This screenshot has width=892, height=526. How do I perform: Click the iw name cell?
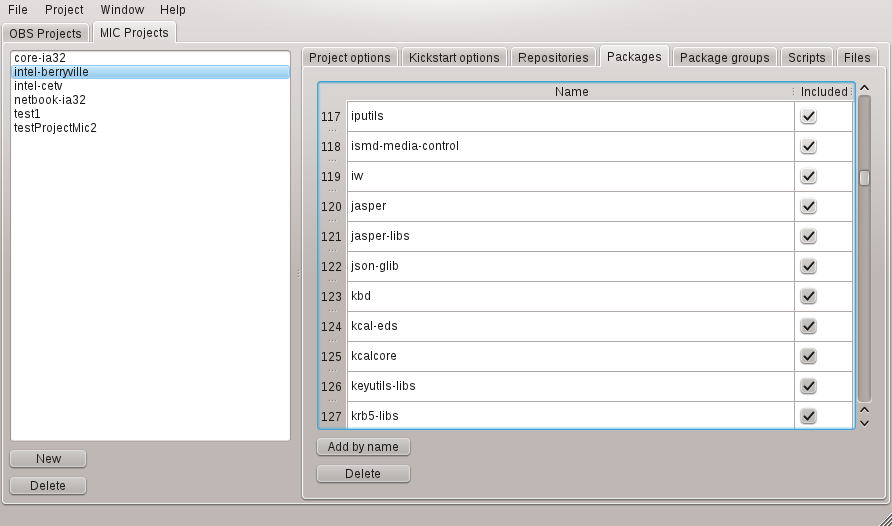[571, 176]
